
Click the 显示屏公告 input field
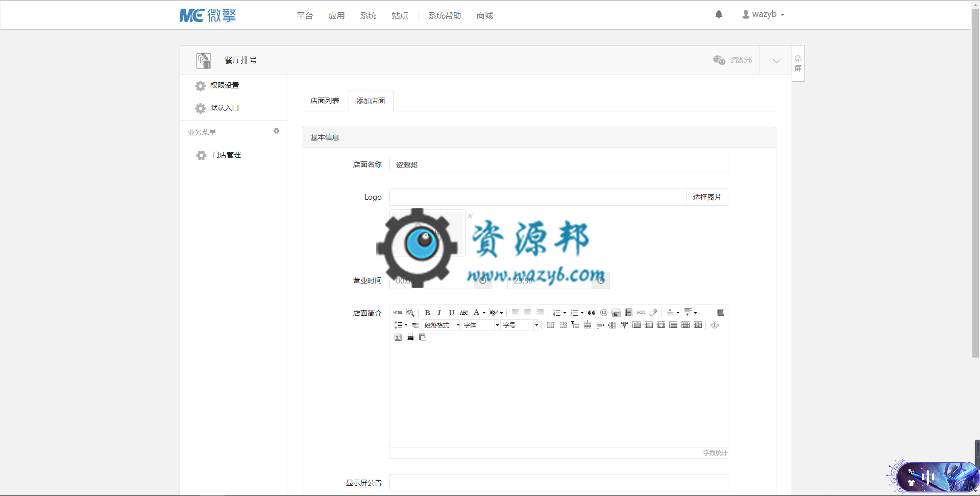[x=558, y=483]
